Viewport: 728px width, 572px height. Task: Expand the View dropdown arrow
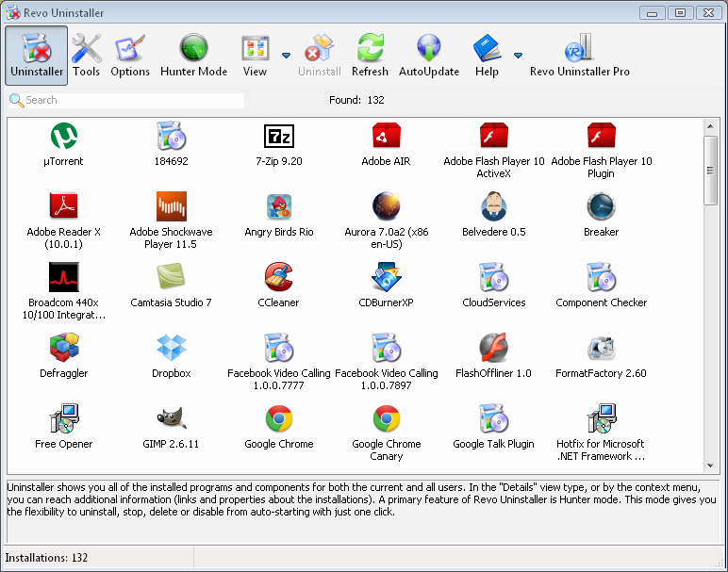pos(286,56)
